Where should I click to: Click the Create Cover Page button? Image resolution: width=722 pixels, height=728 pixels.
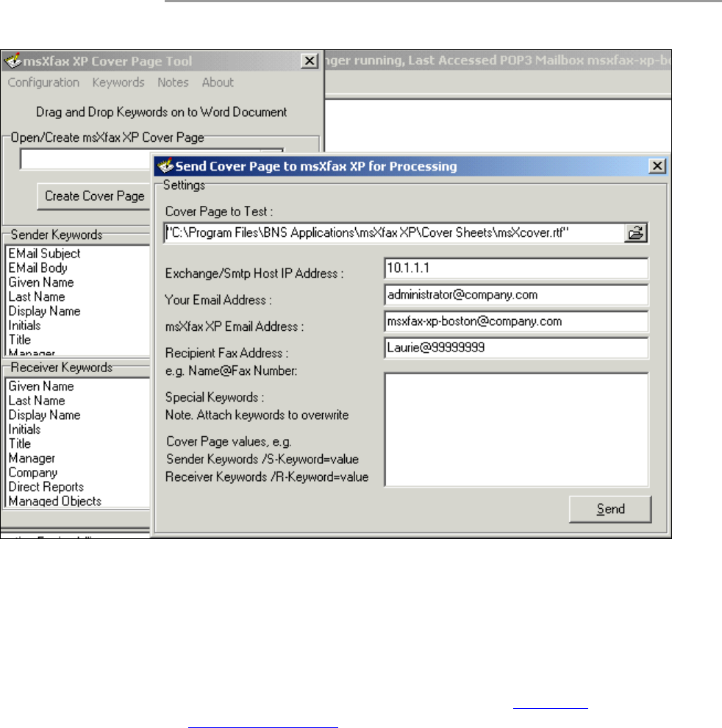(94, 196)
